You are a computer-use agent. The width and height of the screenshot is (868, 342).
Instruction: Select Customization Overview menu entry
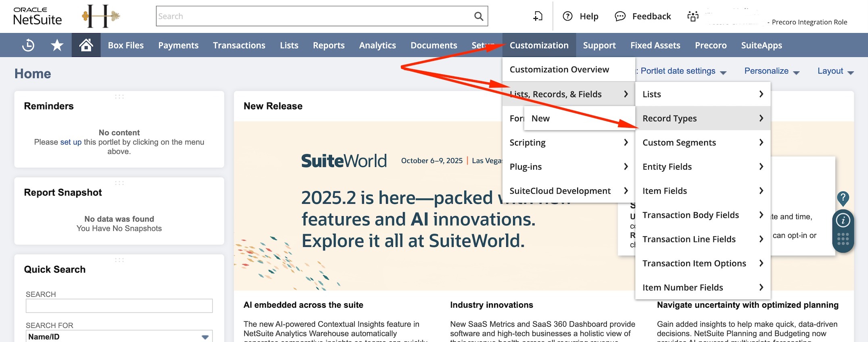569,69
